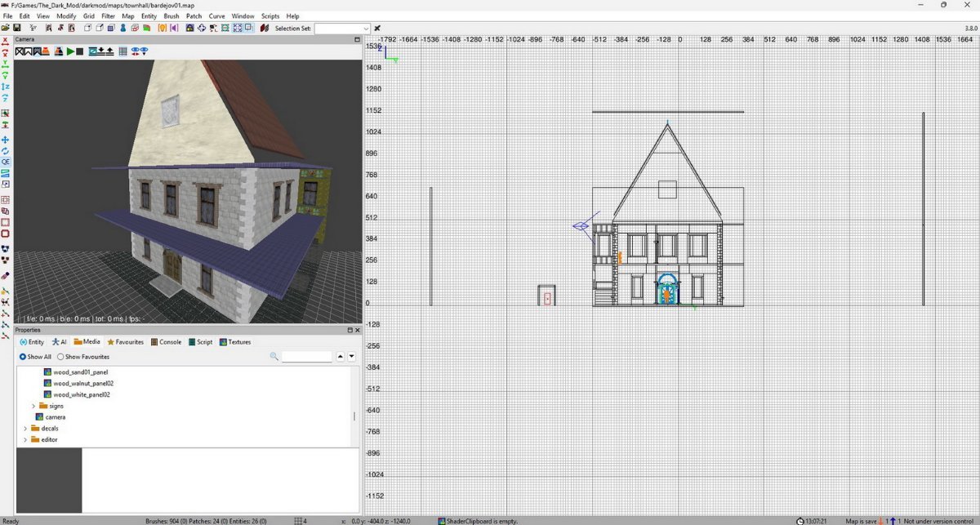
Task: Click the Save map floppy icon
Action: (x=17, y=28)
